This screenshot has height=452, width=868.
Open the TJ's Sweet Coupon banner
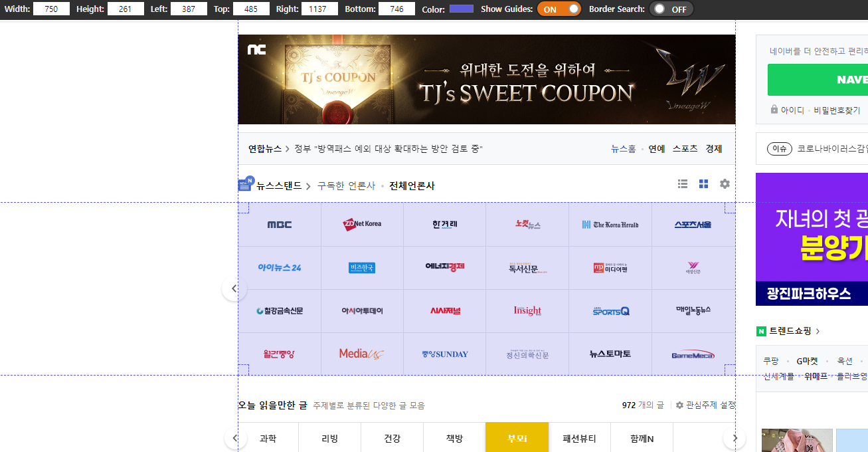[x=487, y=80]
